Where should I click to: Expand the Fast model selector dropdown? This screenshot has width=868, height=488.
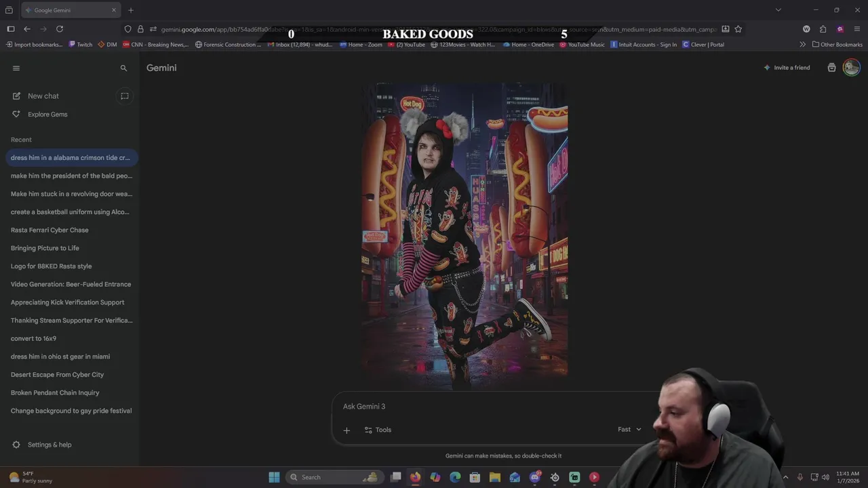[629, 429]
